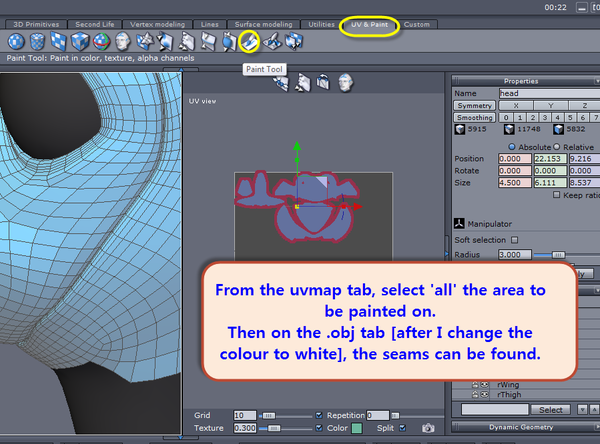
Task: Click the cylinder primitive icon
Action: pyautogui.click(x=37, y=42)
